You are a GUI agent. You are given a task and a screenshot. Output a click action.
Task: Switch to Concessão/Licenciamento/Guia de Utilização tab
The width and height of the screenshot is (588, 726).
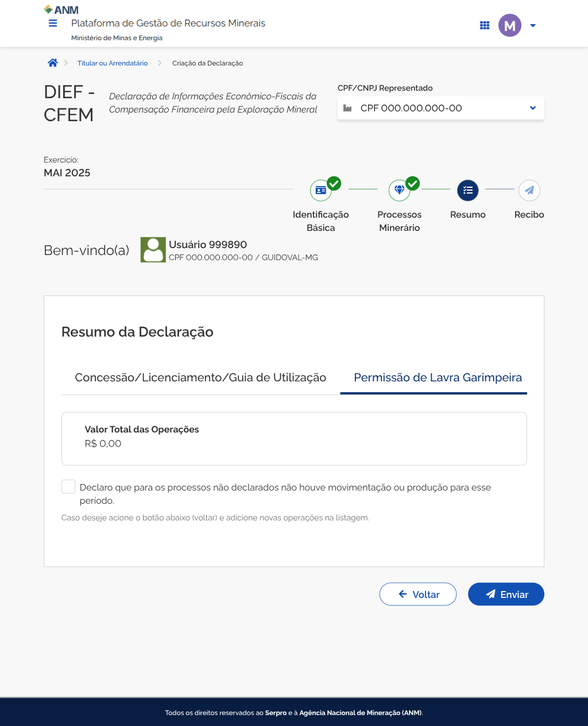point(200,377)
